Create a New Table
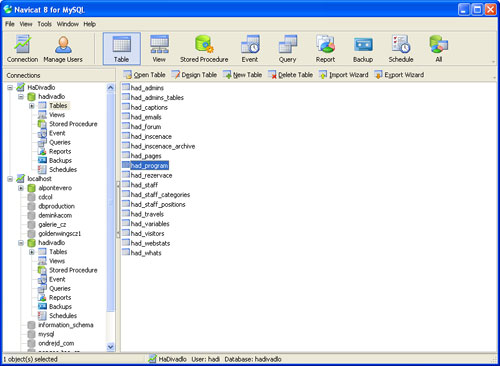The height and width of the screenshot is (366, 500). (x=242, y=75)
